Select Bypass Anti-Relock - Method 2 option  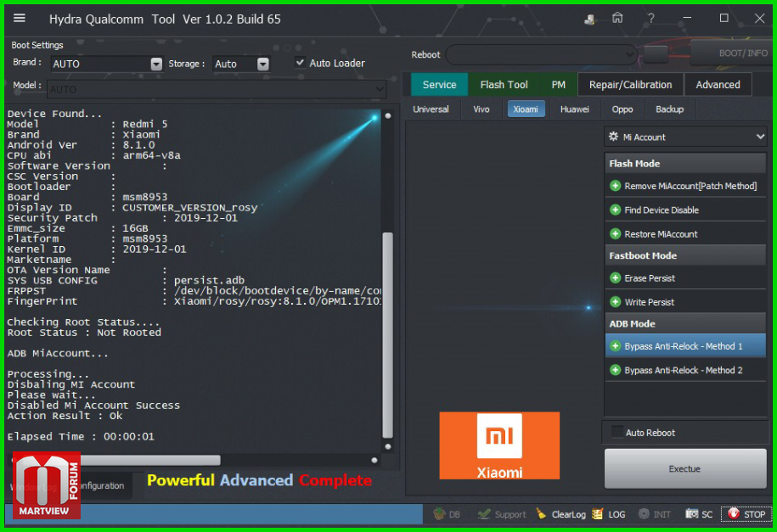pyautogui.click(x=684, y=370)
